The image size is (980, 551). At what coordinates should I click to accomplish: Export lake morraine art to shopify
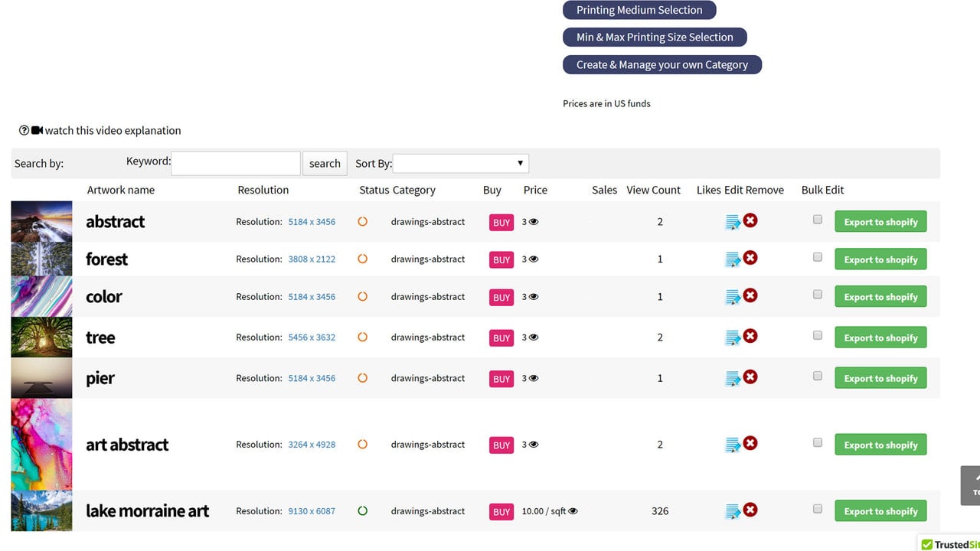point(880,511)
